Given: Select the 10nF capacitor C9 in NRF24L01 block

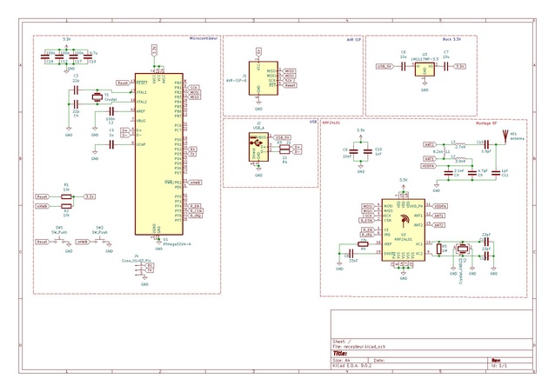Looking at the screenshot, I should click(x=353, y=152).
